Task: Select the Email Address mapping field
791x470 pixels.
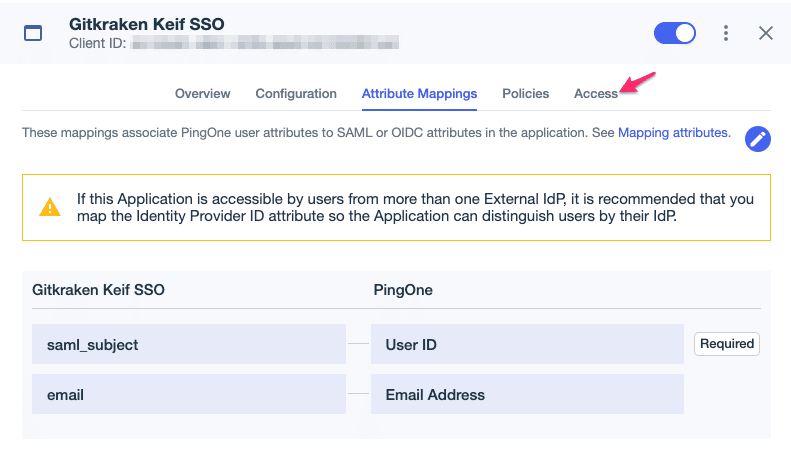Action: click(527, 394)
